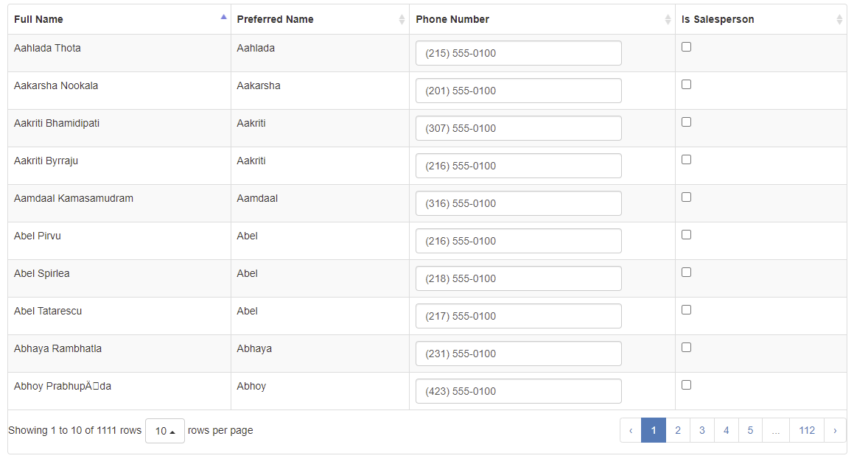Click the active page 1 button
This screenshot has height=464, width=868.
(653, 430)
